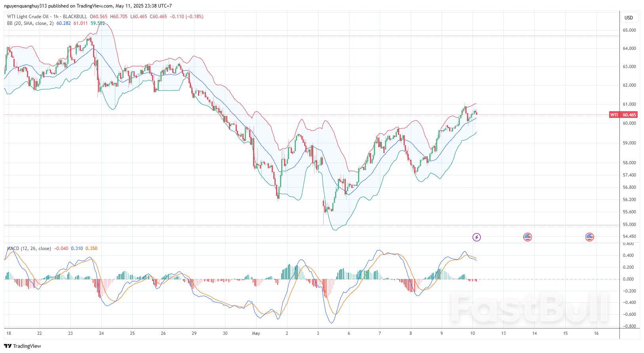Click the price change −0.110 (−0.18%)
Viewport: 644px width, 353px height.
187,17
